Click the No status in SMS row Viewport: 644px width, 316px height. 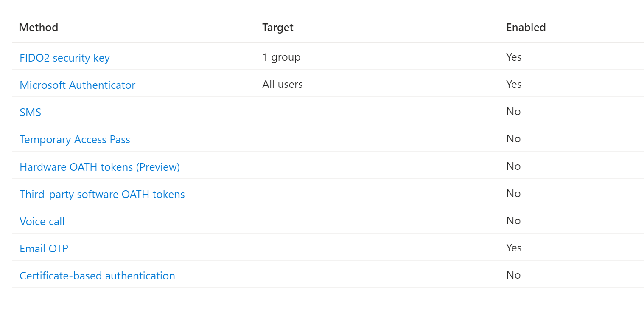tap(513, 111)
